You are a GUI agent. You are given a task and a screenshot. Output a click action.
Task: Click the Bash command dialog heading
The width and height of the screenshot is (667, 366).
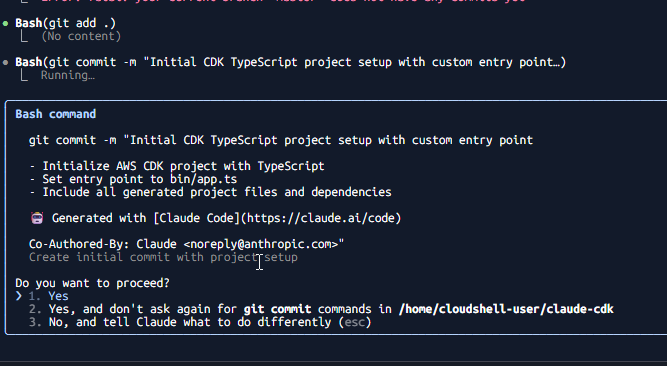click(56, 114)
